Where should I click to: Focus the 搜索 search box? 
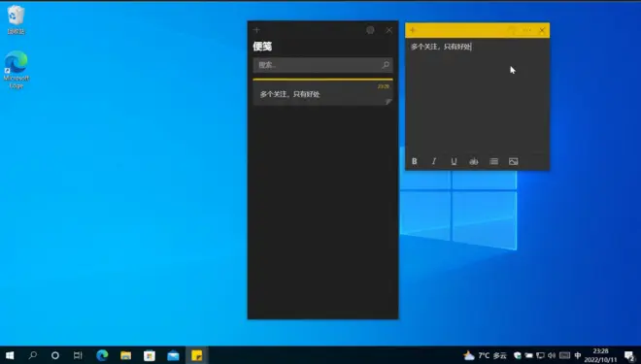coord(323,64)
